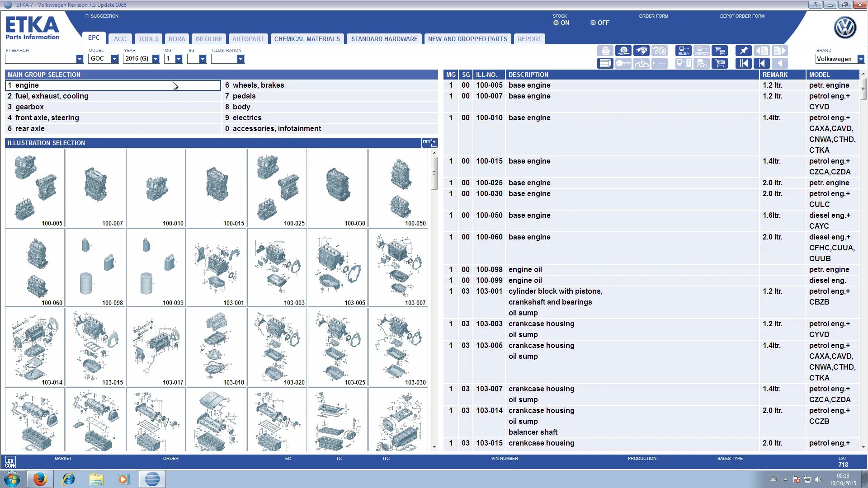Select main group 9 electrics
This screenshot has width=868, height=488.
(330, 117)
